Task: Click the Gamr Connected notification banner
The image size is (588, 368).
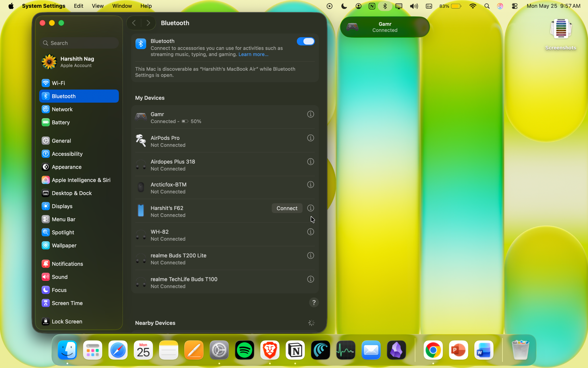Action: [385, 27]
